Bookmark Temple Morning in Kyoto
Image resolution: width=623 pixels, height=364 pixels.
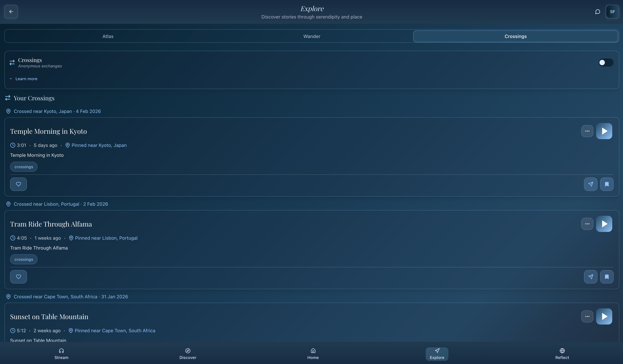607,184
